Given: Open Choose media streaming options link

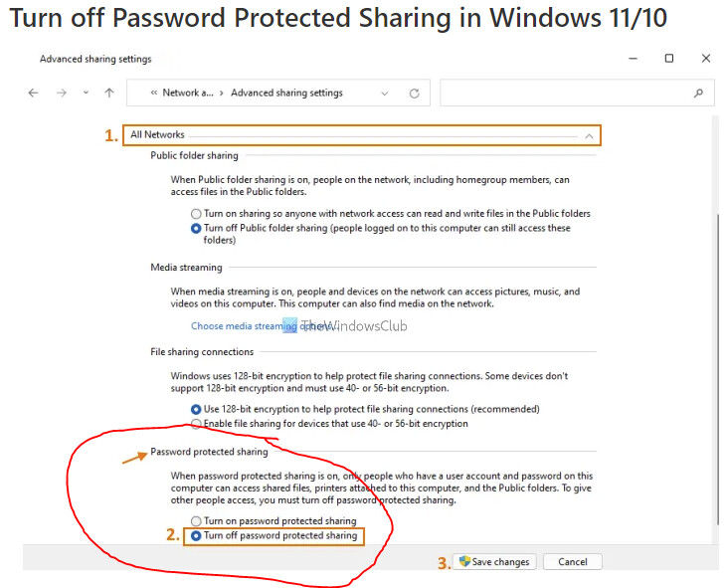Looking at the screenshot, I should click(x=239, y=325).
